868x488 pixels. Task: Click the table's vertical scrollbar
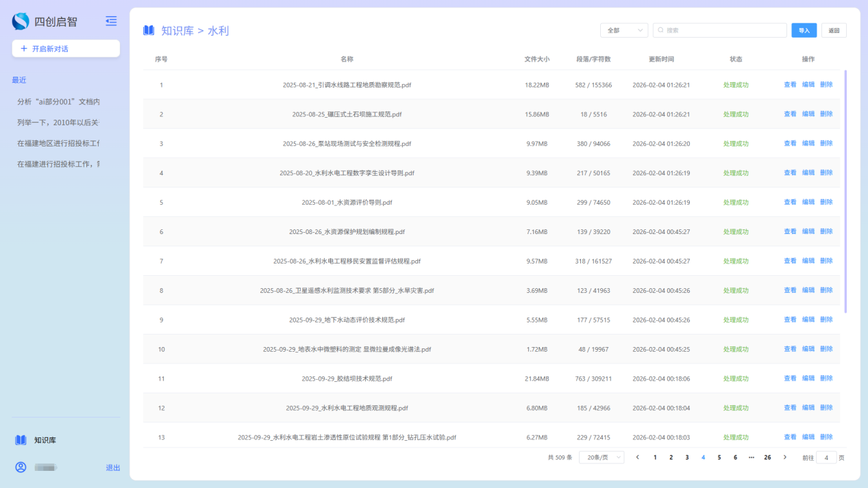845,192
